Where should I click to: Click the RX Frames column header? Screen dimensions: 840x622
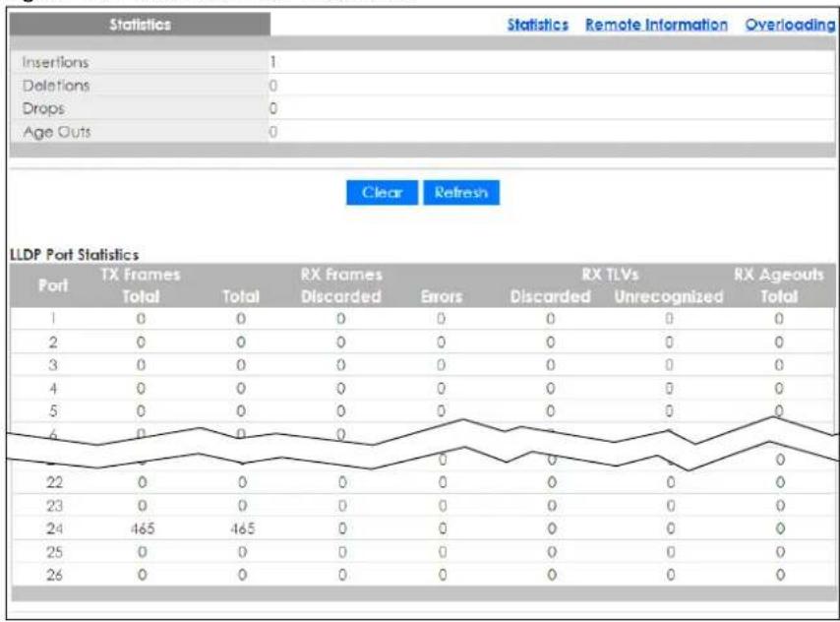point(341,275)
